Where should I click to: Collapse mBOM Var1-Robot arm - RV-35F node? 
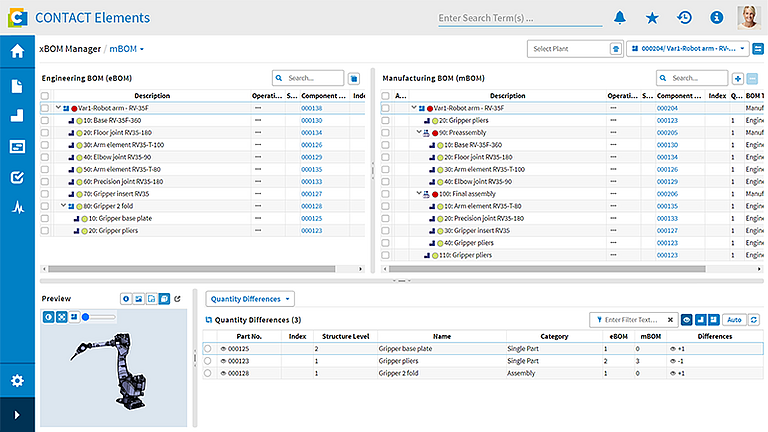414,108
